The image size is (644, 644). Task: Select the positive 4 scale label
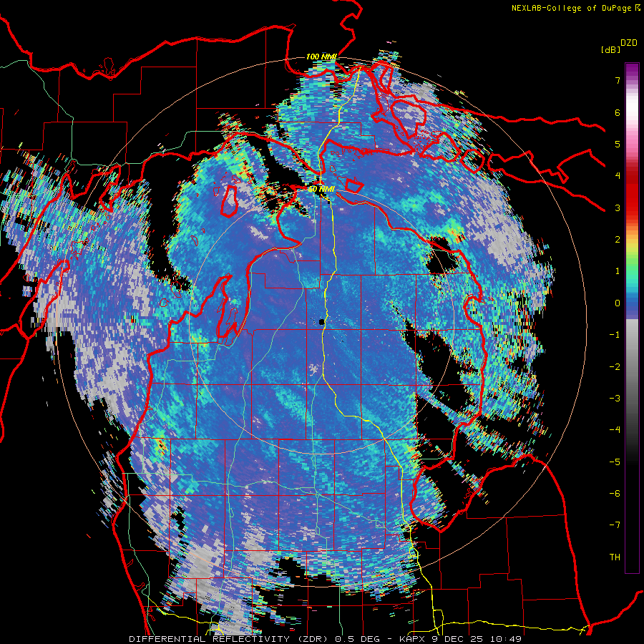click(x=618, y=176)
